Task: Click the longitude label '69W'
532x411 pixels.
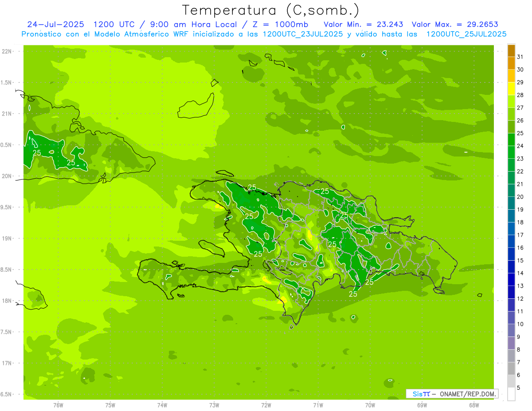Action: click(422, 405)
